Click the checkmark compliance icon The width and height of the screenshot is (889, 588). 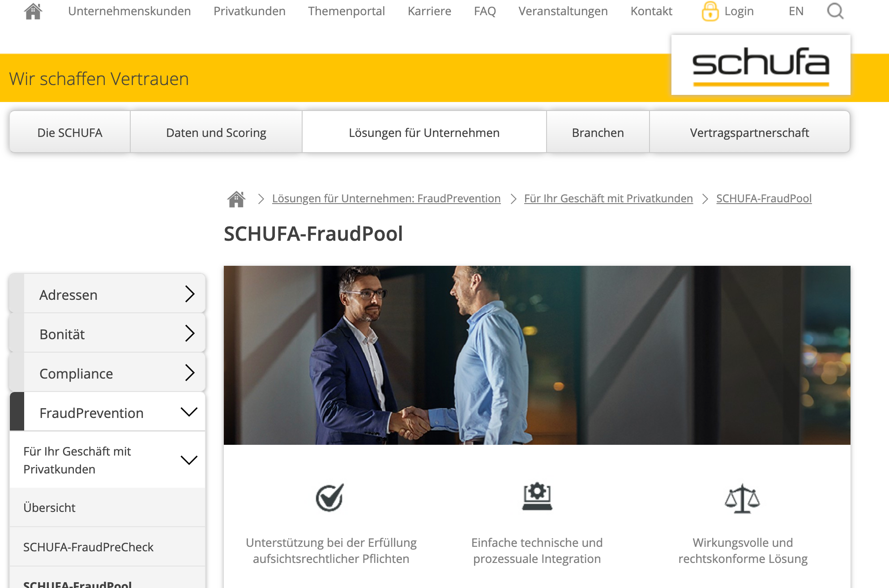point(330,497)
